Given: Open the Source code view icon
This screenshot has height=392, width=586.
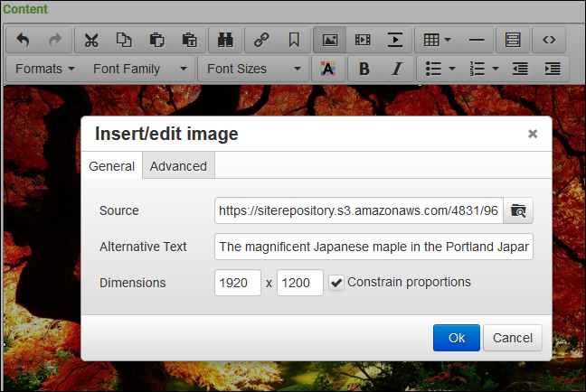Looking at the screenshot, I should click(548, 40).
